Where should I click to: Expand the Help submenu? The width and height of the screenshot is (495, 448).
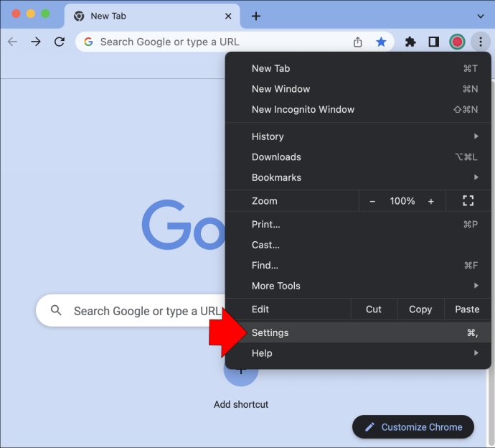tap(358, 353)
